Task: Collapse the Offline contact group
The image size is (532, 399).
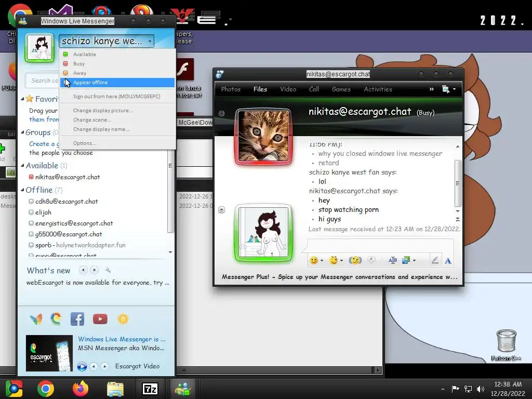Action: pyautogui.click(x=22, y=190)
